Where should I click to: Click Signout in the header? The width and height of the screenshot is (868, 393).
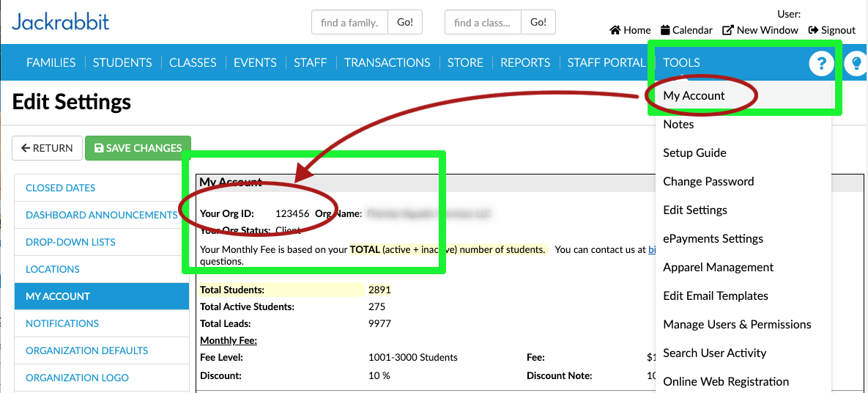click(832, 30)
